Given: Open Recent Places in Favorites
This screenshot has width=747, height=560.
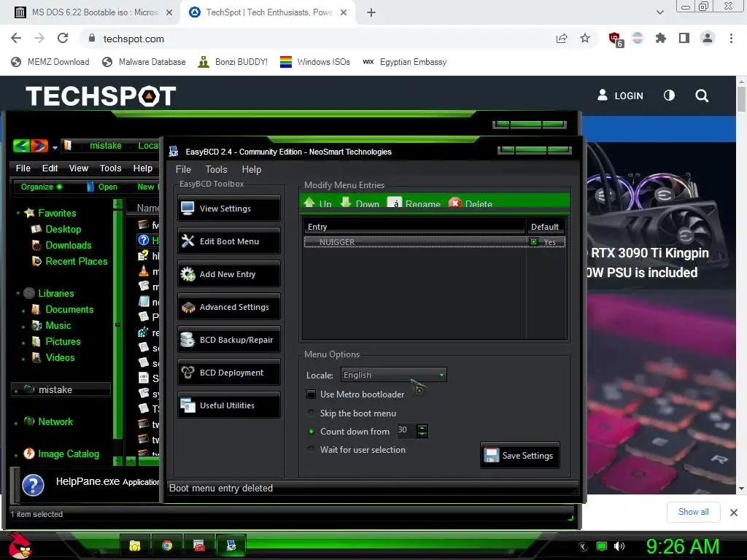Looking at the screenshot, I should coord(76,262).
